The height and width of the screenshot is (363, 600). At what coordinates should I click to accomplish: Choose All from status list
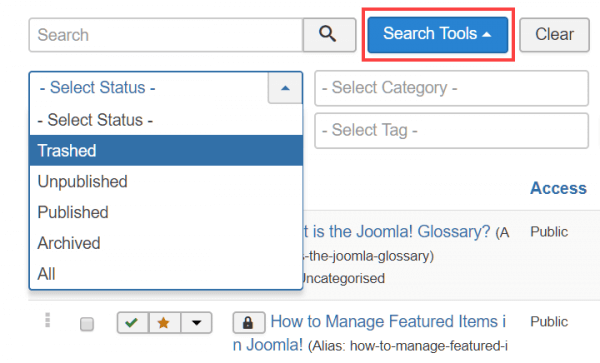tap(166, 274)
